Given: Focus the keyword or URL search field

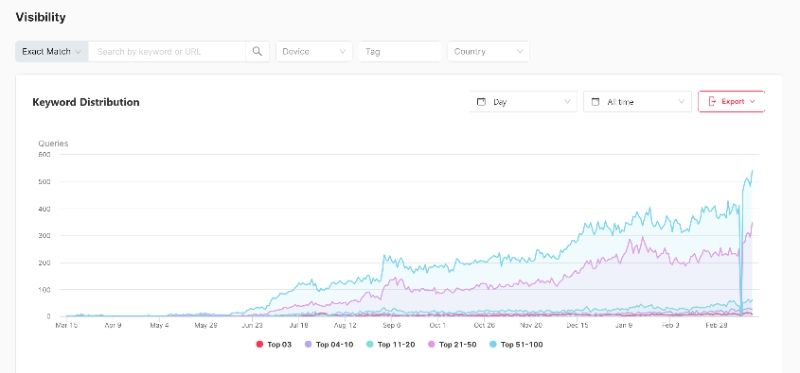Looking at the screenshot, I should tap(167, 52).
